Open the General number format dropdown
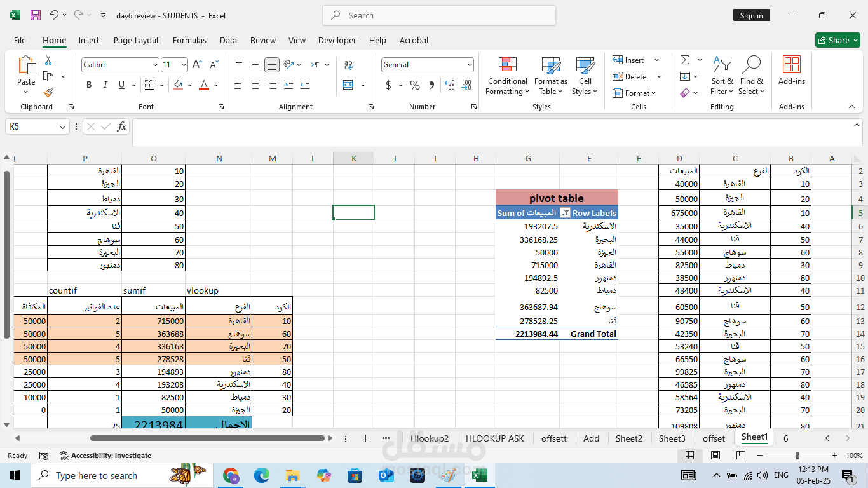The width and height of the screenshot is (868, 488). (470, 65)
